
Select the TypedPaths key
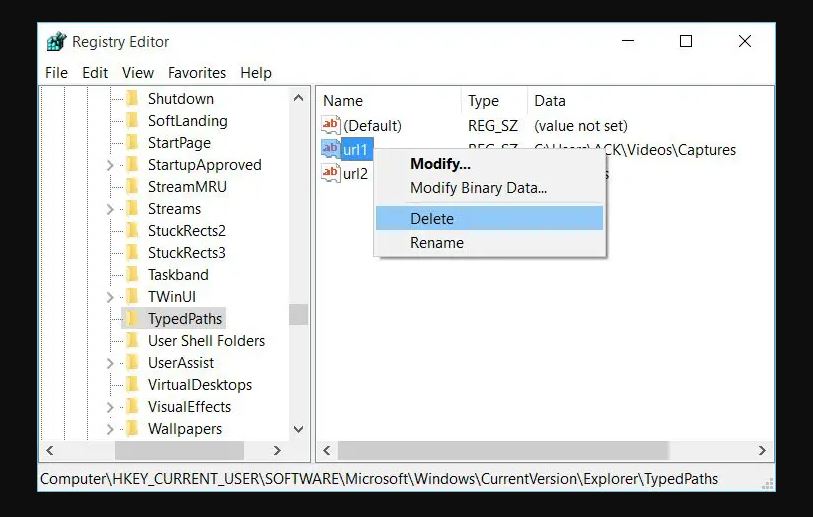[x=185, y=319]
